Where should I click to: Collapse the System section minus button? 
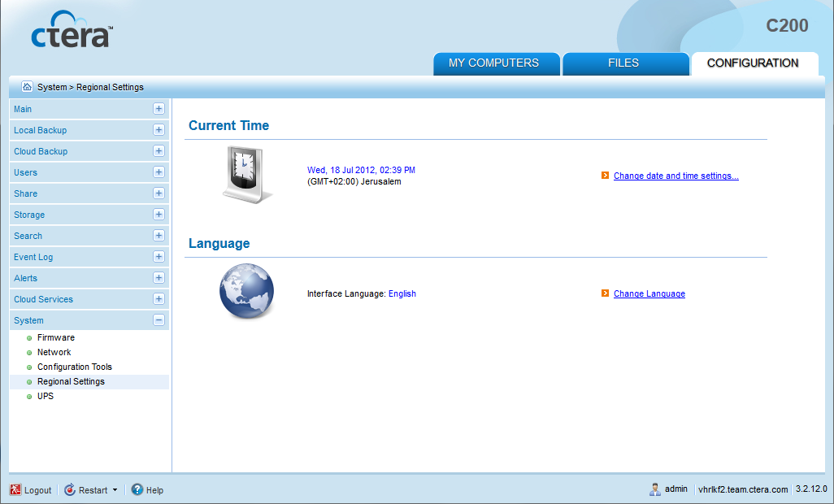tap(159, 320)
